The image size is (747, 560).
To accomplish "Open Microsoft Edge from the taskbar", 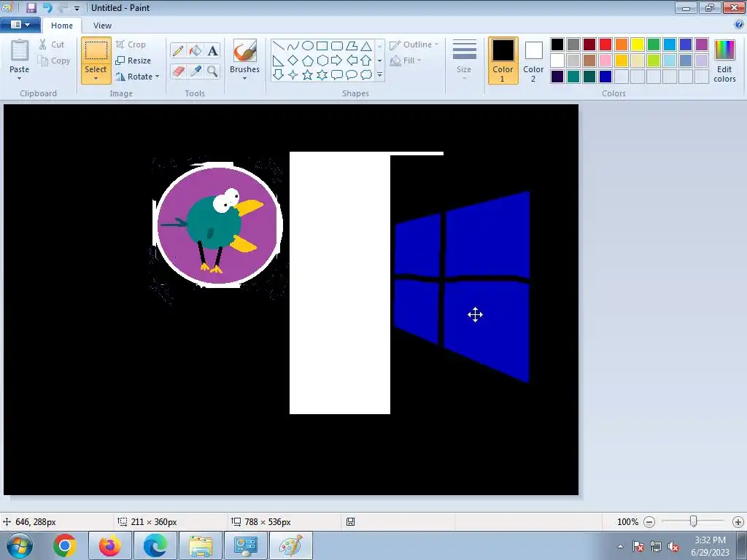I will [155, 545].
